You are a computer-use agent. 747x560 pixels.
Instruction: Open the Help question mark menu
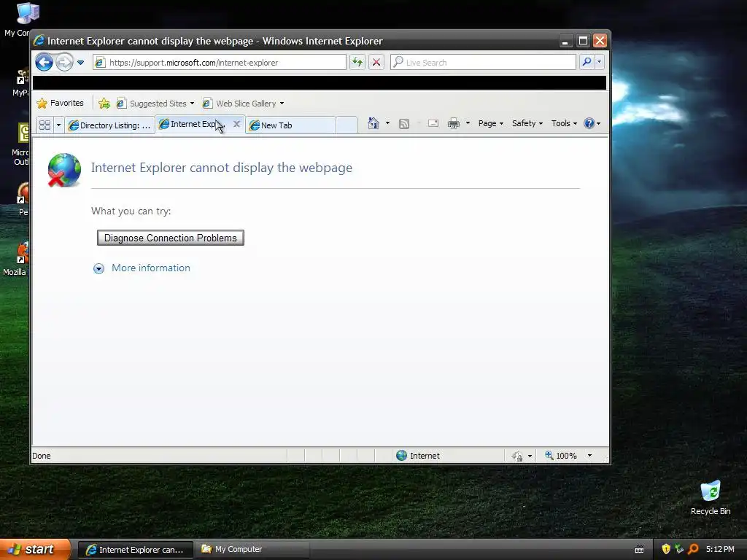[x=592, y=123]
